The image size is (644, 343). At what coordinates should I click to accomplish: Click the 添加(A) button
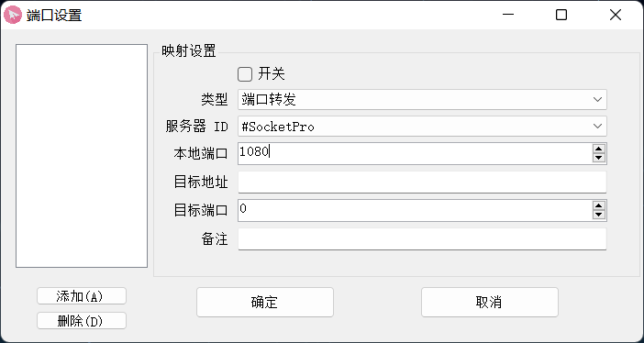click(x=82, y=296)
